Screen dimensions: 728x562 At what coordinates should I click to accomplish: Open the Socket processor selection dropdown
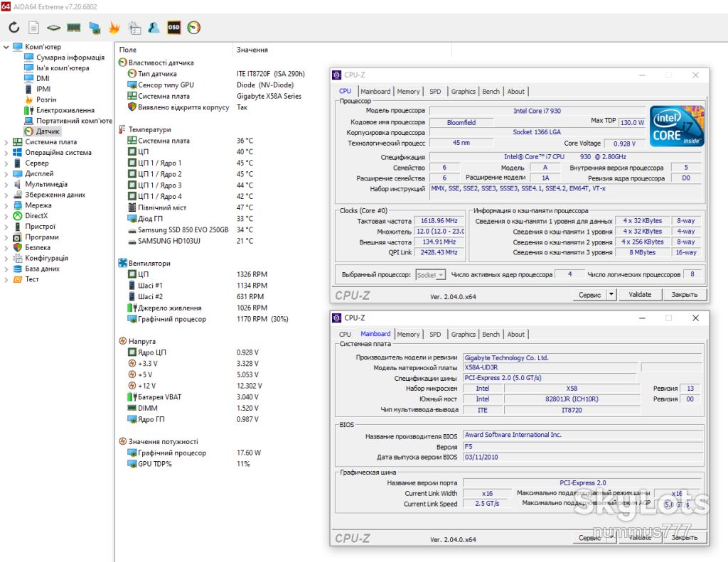pos(430,275)
